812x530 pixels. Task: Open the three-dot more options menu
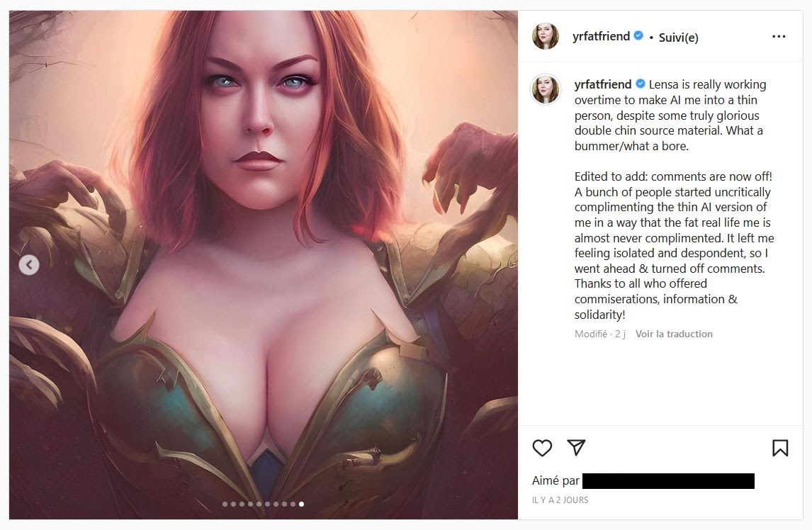(778, 36)
